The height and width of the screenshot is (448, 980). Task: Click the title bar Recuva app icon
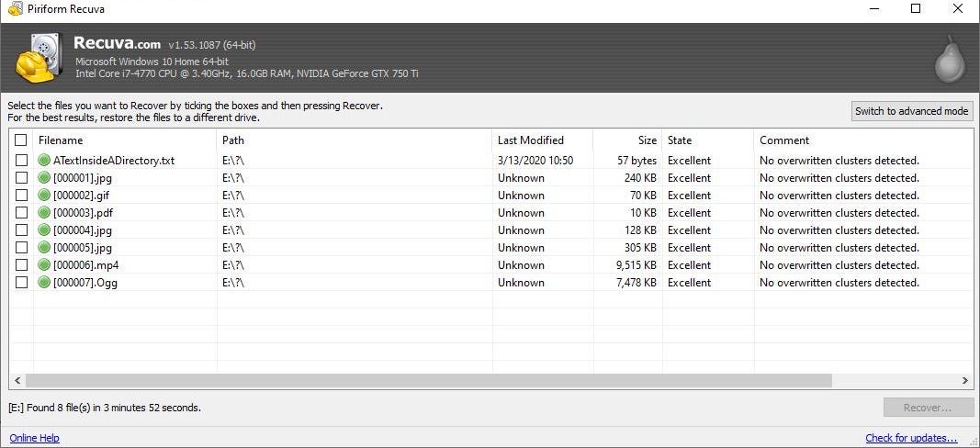pyautogui.click(x=15, y=9)
